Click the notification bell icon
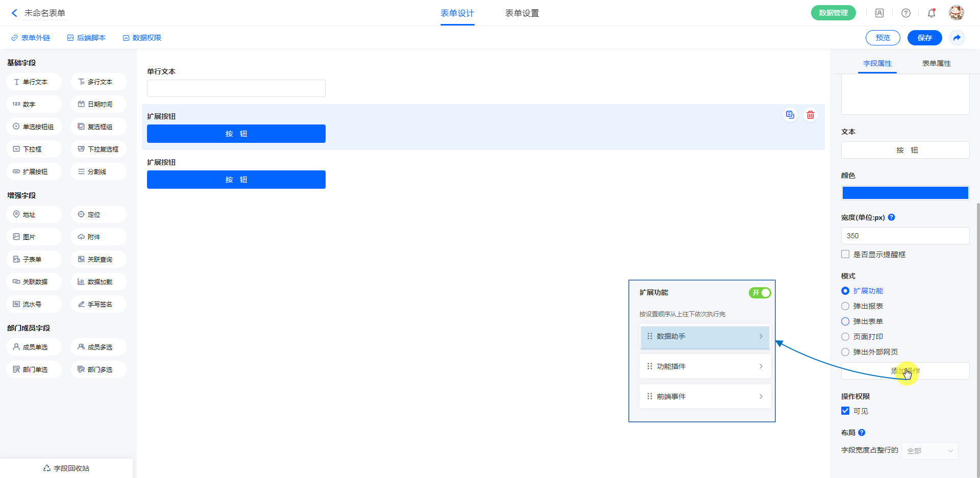Viewport: 980px width, 478px height. [x=931, y=13]
